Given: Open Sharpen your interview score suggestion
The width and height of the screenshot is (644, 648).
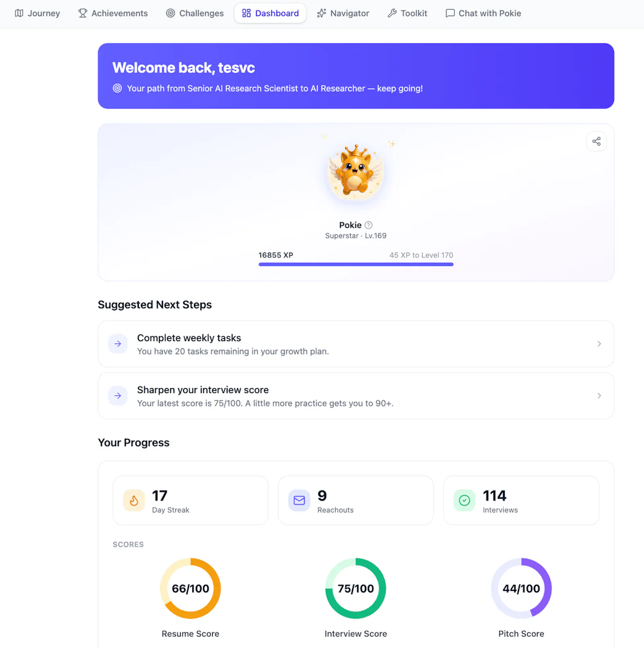Looking at the screenshot, I should pyautogui.click(x=356, y=396).
